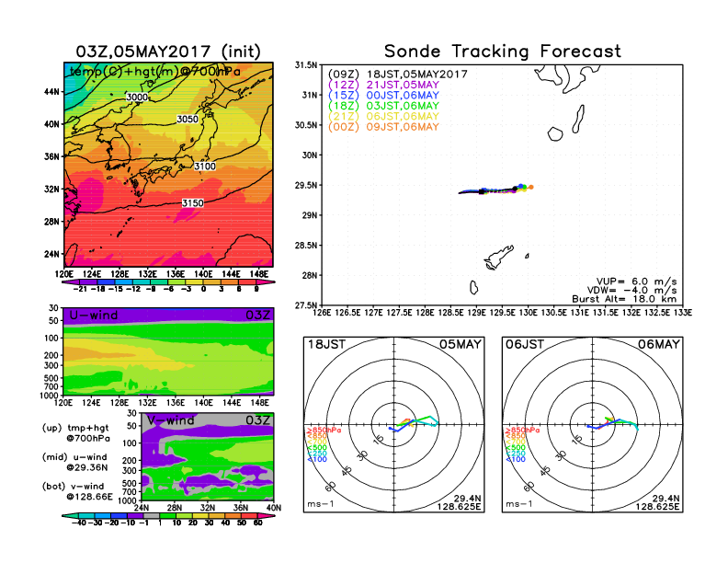Click the 'Sonde Tracking Forecast' heading

point(503,52)
